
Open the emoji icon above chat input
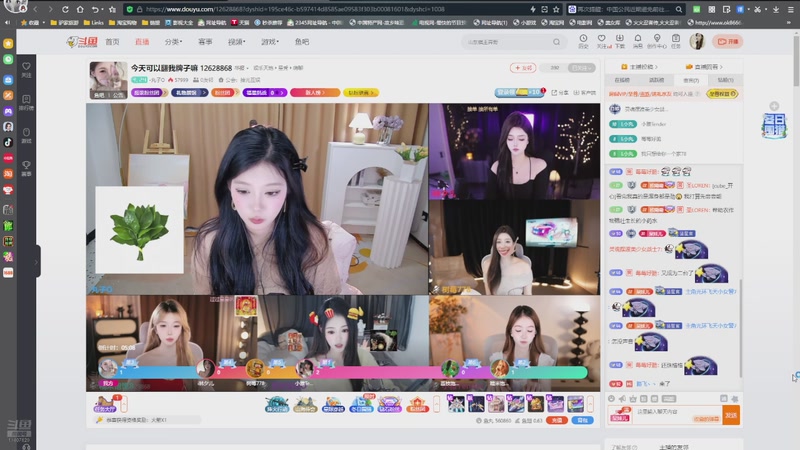coord(611,398)
